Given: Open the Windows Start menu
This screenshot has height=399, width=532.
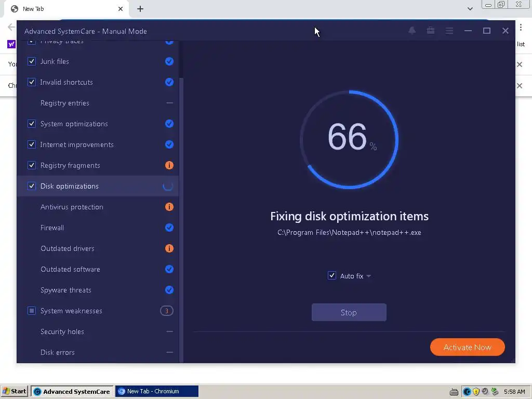Looking at the screenshot, I should pyautogui.click(x=14, y=391).
